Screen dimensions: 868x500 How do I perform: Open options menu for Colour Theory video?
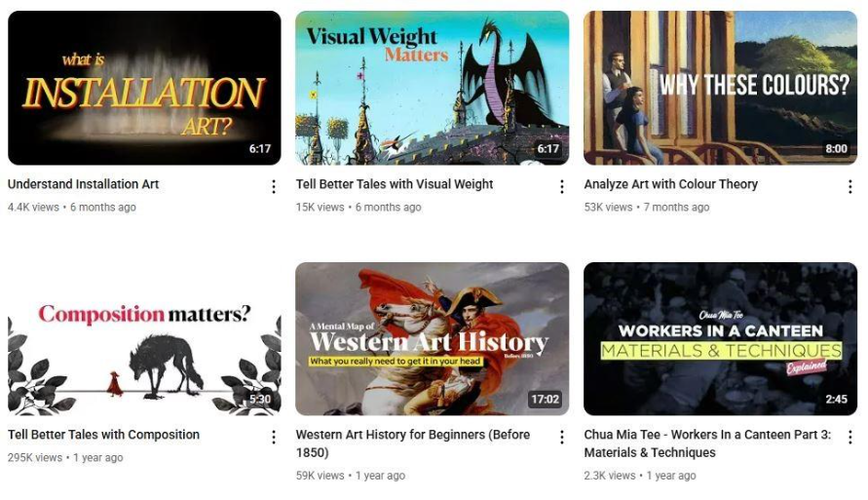coord(849,186)
